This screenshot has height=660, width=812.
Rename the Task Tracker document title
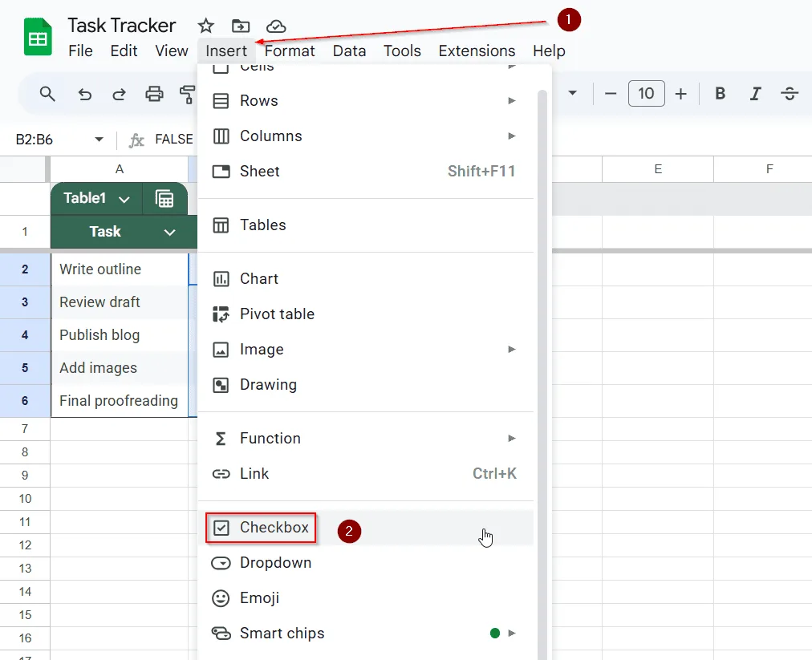122,26
